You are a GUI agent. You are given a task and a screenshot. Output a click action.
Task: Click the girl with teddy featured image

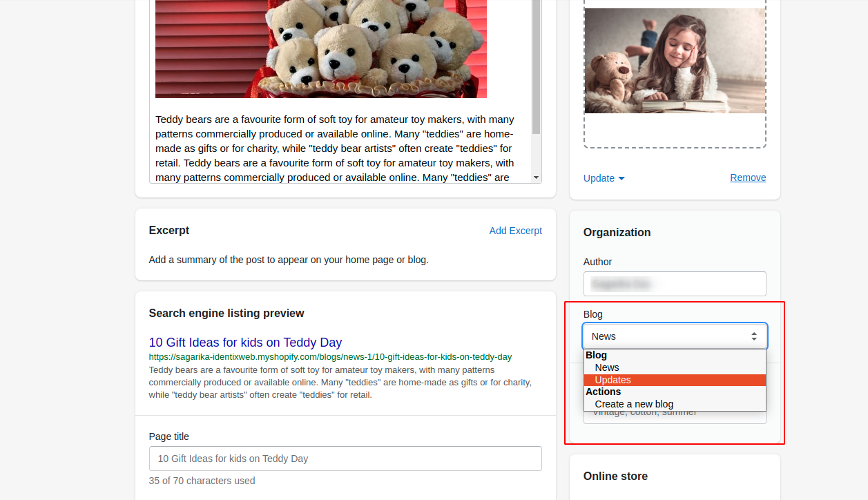[x=675, y=61]
